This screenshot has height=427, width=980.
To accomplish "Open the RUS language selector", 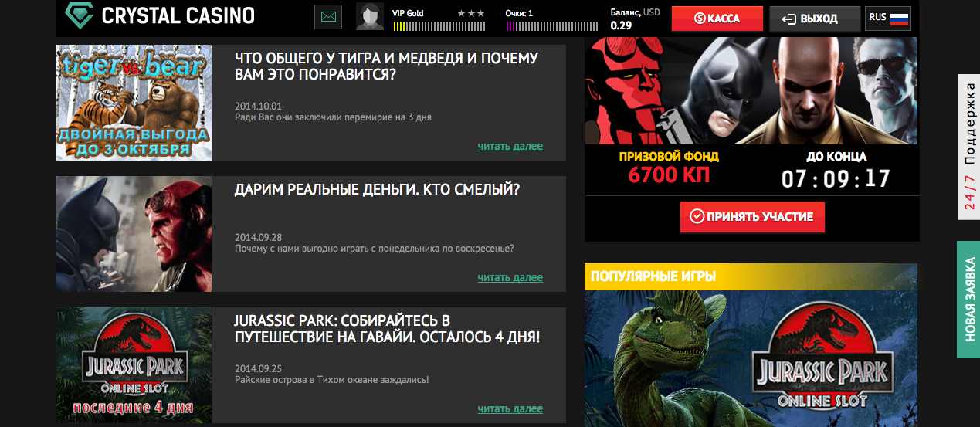I will click(888, 18).
